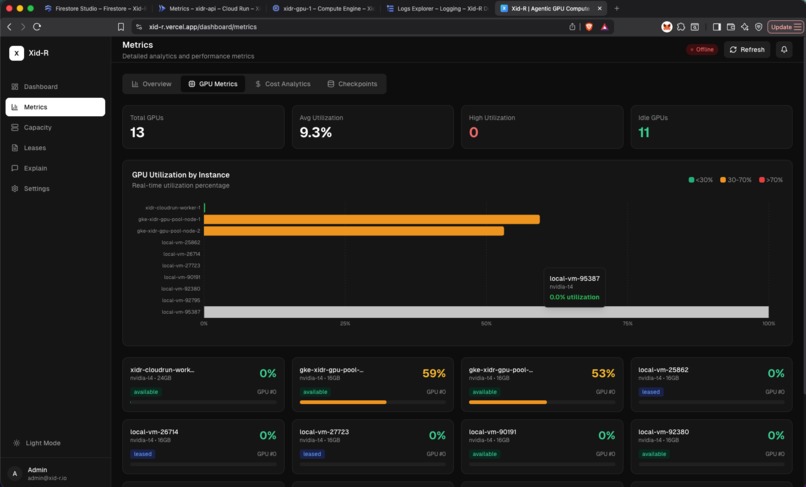
Task: Toggle Light Mode
Action: (x=37, y=443)
